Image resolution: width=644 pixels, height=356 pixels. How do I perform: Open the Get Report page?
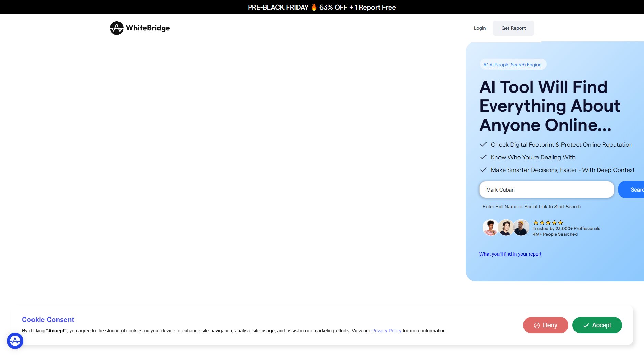point(513,28)
